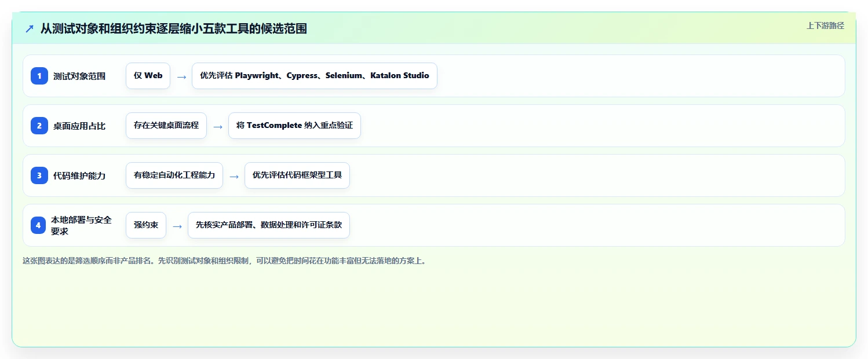
Task: Click the 先核实产品部署、数据处理和许可证条款 result chip
Action: click(x=269, y=225)
